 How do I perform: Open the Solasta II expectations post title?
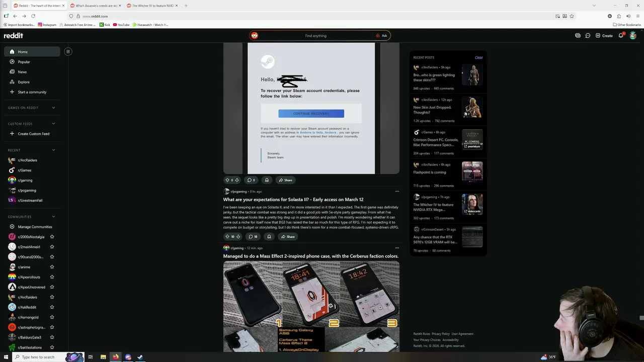point(293,200)
